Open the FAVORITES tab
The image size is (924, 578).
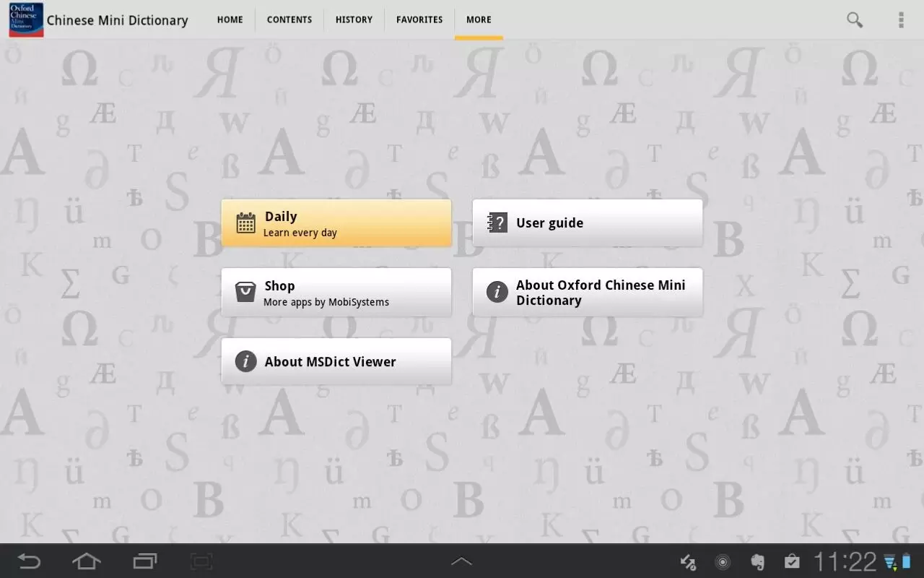pyautogui.click(x=419, y=20)
